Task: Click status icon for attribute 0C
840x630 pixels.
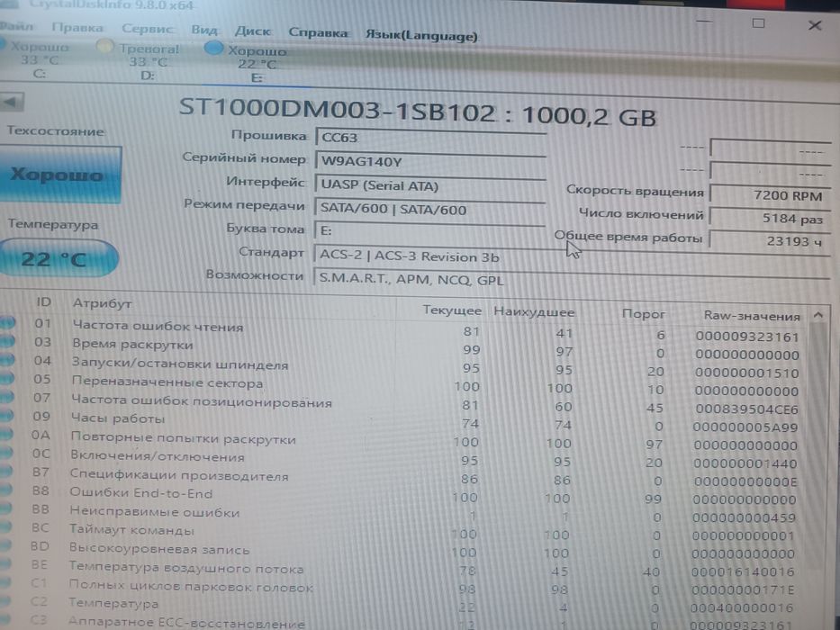Action: pos(6,454)
